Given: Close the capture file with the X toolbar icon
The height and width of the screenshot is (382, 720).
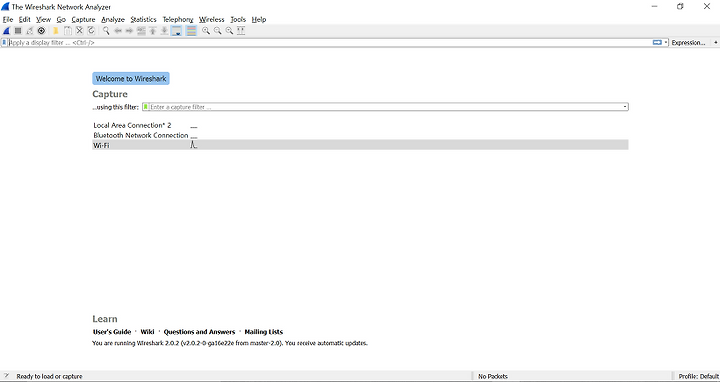Looking at the screenshot, I should 79,31.
